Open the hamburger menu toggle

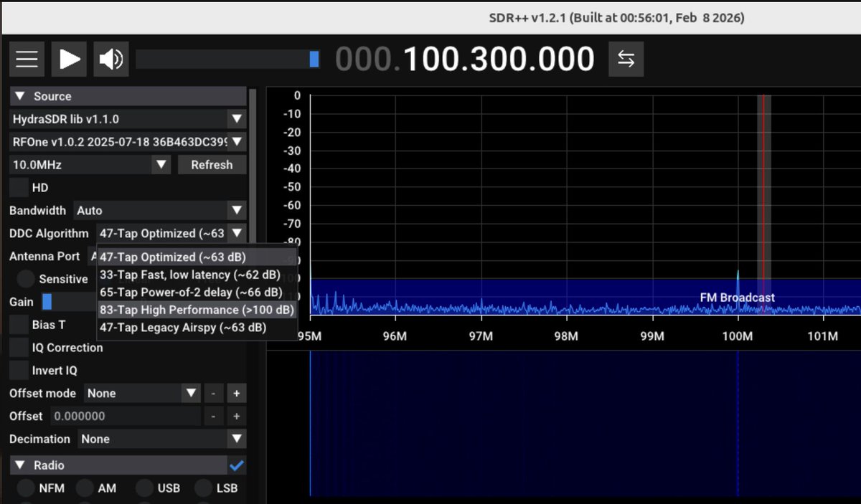(x=27, y=59)
